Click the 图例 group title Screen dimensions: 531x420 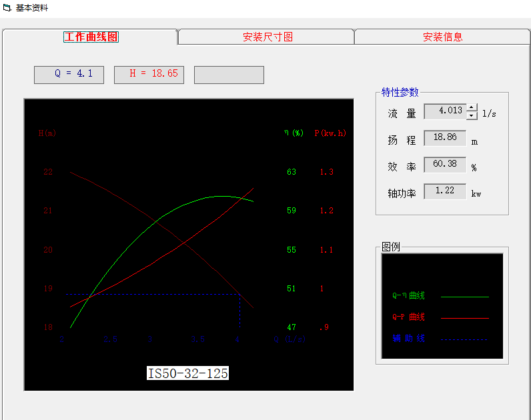pyautogui.click(x=391, y=247)
